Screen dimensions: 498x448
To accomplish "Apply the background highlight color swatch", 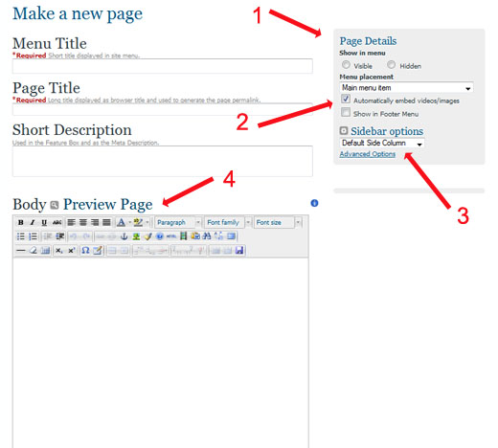I will pyautogui.click(x=138, y=222).
